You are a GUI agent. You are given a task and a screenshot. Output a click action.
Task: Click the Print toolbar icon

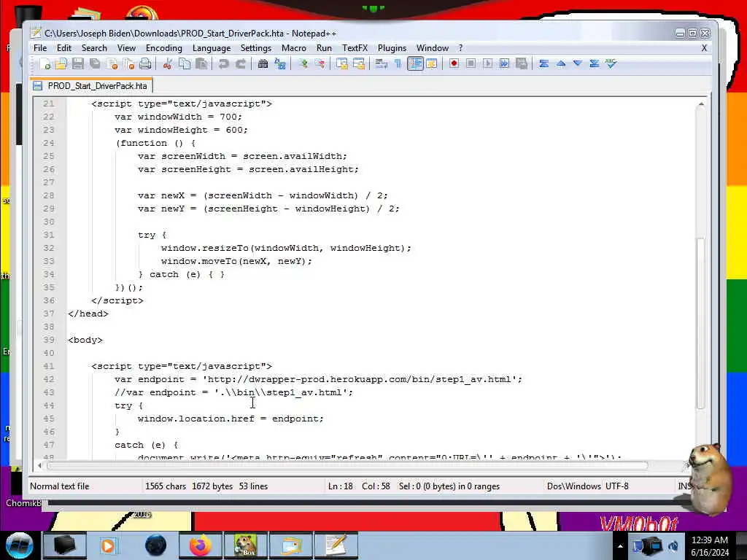(x=145, y=64)
